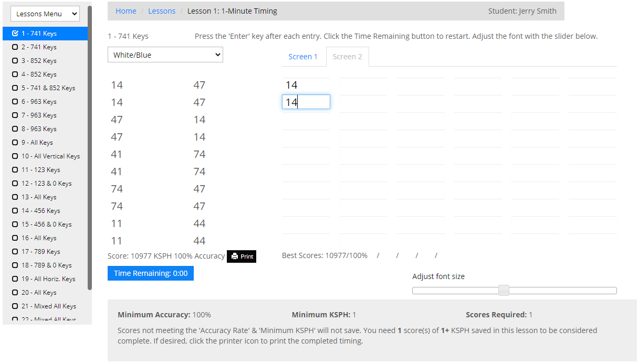Click the checkbox icon for '21 - Mixed All Keys'
This screenshot has width=639, height=364.
click(15, 306)
